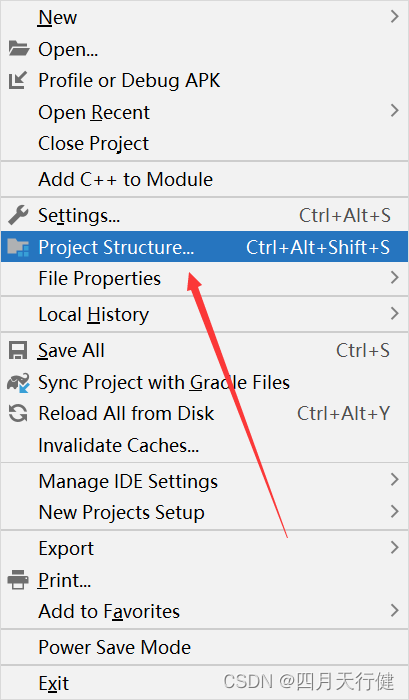Choose Add to Favorites entry
This screenshot has height=700, width=409.
(x=204, y=611)
